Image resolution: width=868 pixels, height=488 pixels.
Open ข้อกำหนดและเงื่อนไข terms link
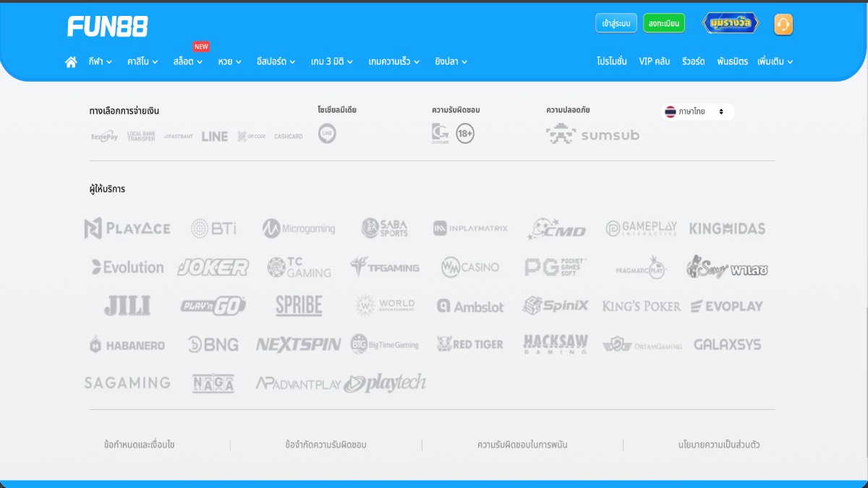pyautogui.click(x=140, y=445)
